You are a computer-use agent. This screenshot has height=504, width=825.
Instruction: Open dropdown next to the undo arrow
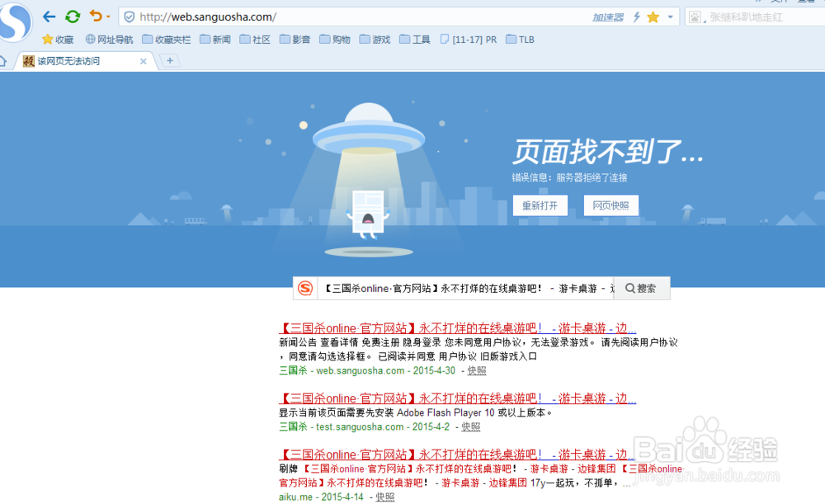tap(108, 16)
